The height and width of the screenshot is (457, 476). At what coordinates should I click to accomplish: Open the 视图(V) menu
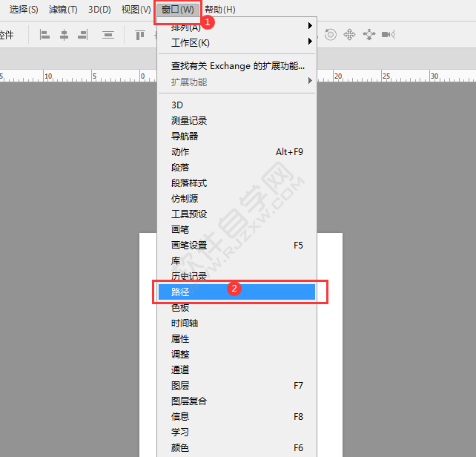136,10
